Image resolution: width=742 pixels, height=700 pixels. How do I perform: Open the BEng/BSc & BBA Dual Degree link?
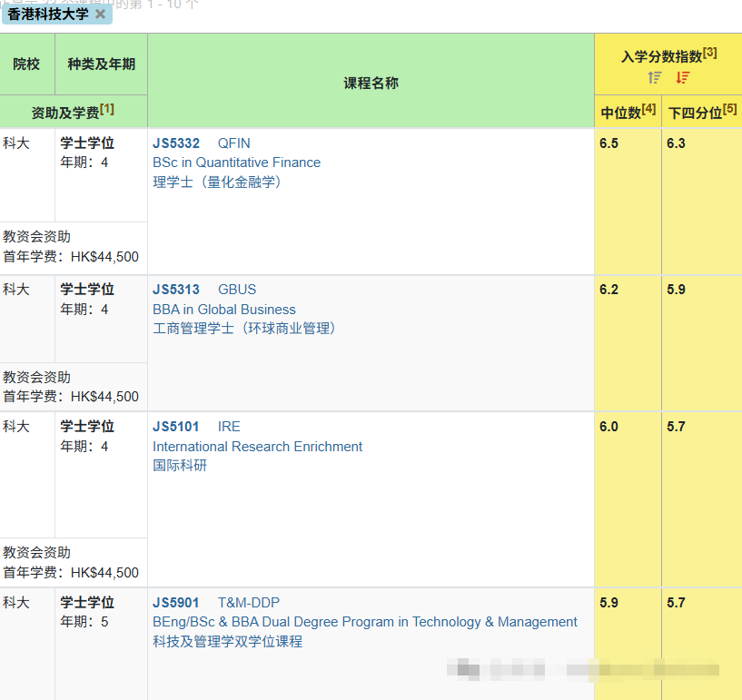365,622
